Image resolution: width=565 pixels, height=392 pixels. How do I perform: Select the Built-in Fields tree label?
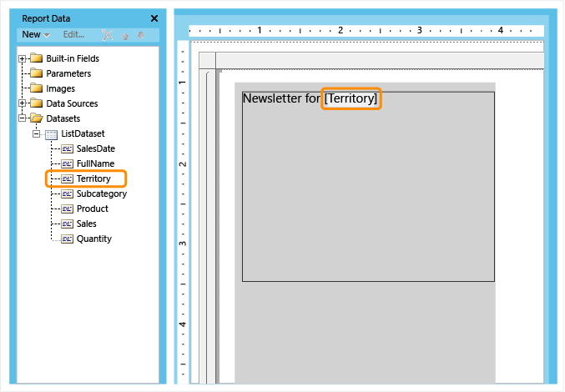coord(73,58)
